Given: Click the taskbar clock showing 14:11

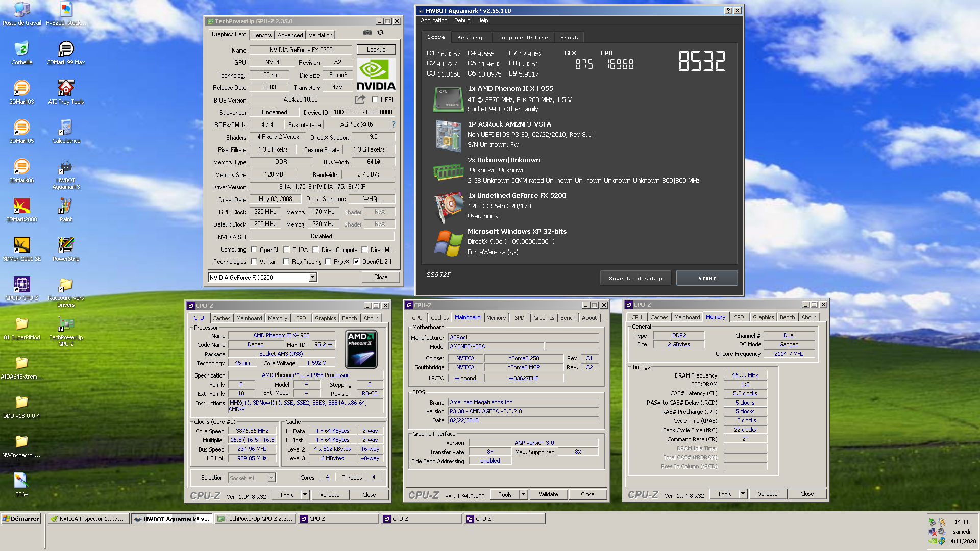Looking at the screenshot, I should [x=962, y=522].
